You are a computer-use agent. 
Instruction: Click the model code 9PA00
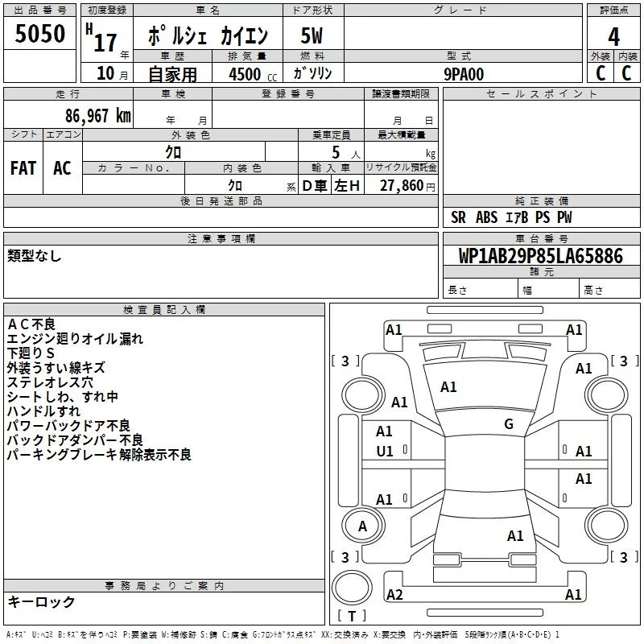pyautogui.click(x=464, y=74)
